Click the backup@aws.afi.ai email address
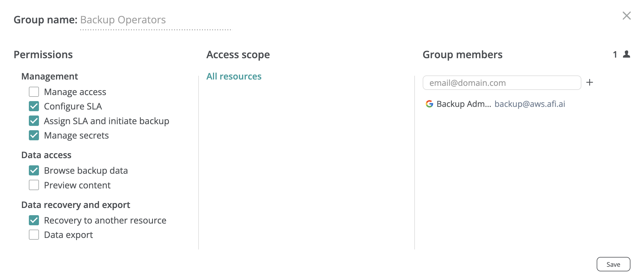 (529, 104)
